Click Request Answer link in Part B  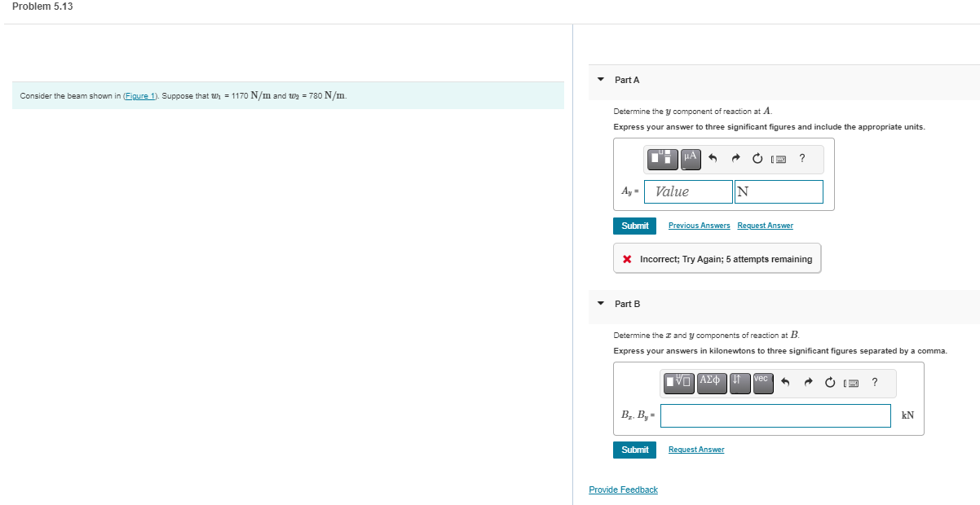pos(696,450)
